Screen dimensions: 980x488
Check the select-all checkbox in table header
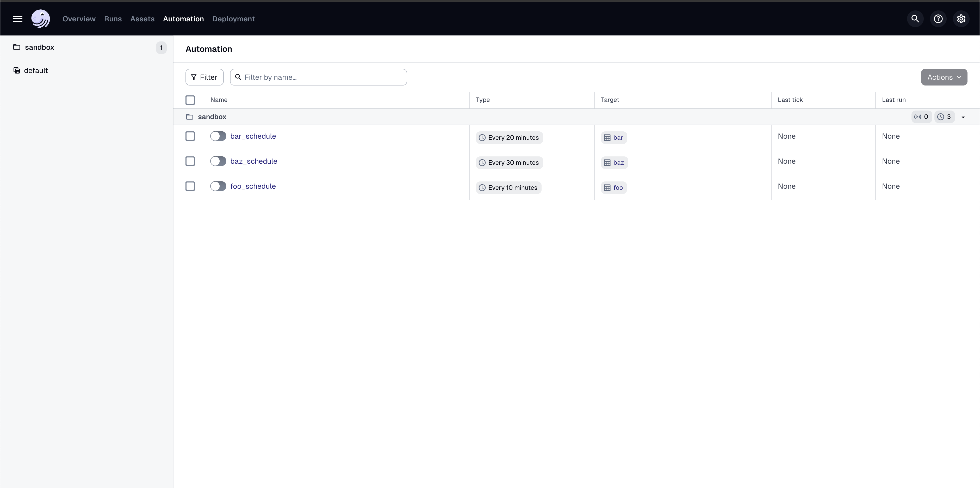190,100
